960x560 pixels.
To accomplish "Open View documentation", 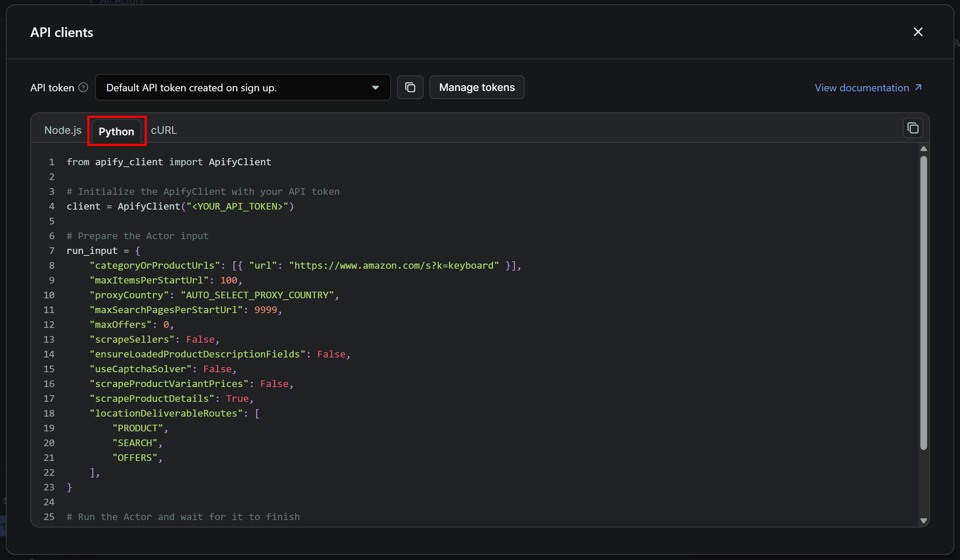I will (x=862, y=87).
